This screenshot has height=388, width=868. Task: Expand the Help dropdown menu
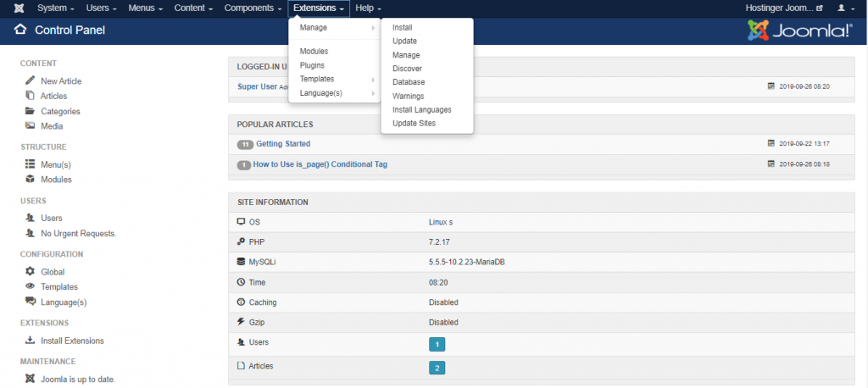pyautogui.click(x=368, y=8)
